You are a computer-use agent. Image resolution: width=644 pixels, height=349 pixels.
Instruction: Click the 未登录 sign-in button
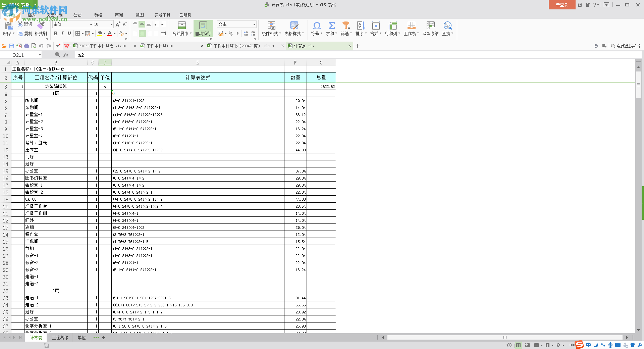(562, 5)
